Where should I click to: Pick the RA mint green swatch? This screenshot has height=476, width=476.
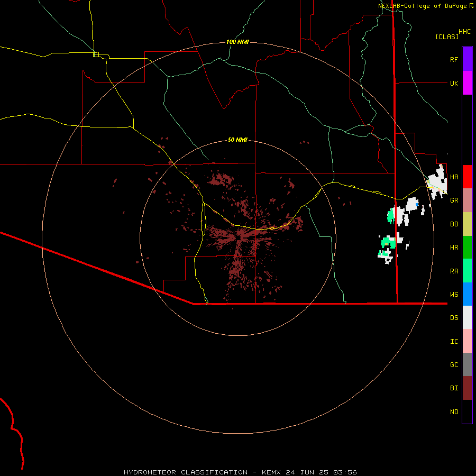tap(467, 270)
